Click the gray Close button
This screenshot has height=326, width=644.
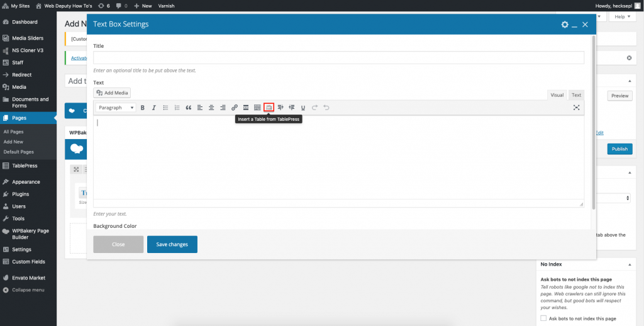pos(118,244)
